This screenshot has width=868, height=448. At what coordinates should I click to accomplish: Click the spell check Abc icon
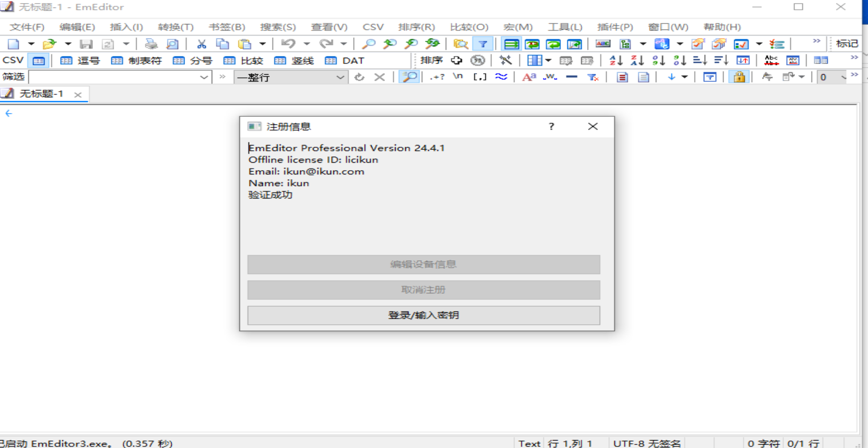771,60
